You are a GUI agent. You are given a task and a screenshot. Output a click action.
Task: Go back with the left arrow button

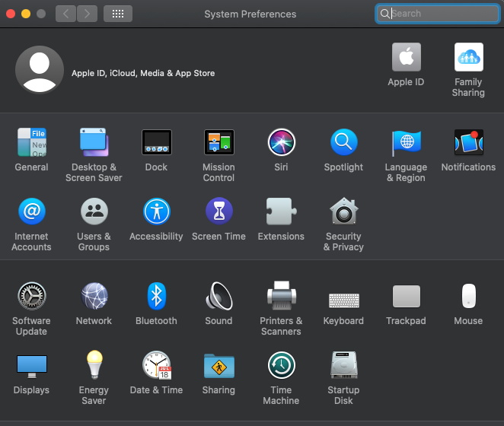pos(65,14)
